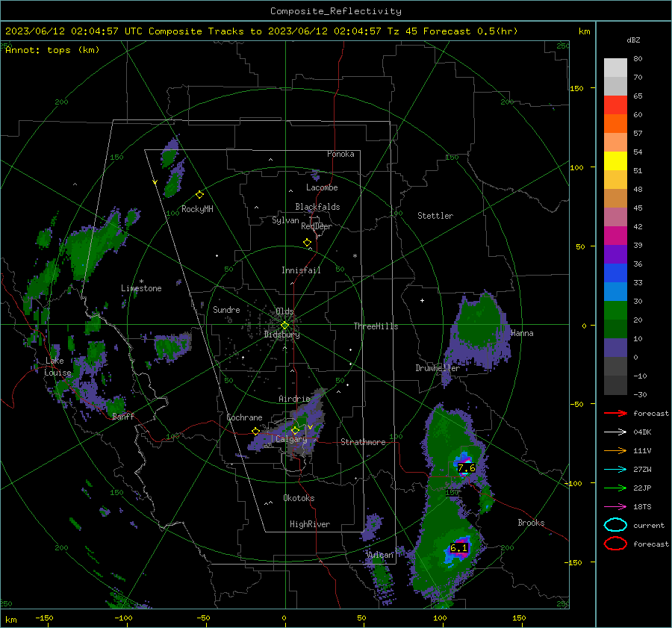Click the Okotoks city label

[x=299, y=498]
